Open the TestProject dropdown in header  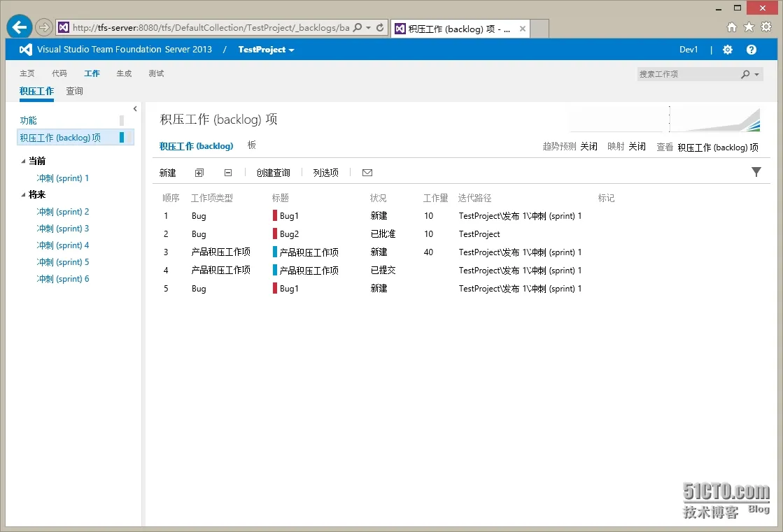pos(266,50)
